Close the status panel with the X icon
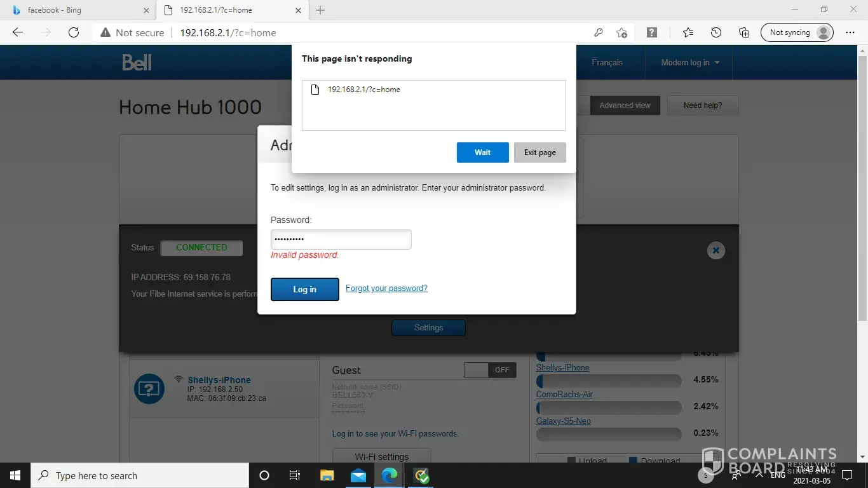 pyautogui.click(x=716, y=250)
